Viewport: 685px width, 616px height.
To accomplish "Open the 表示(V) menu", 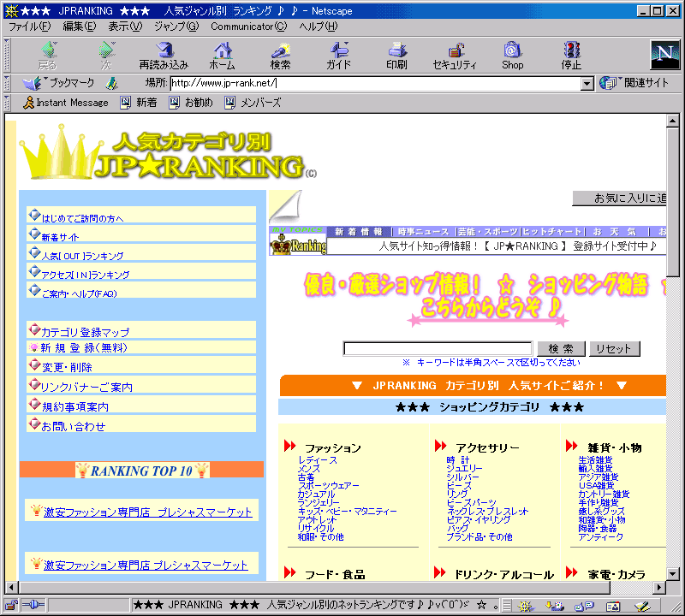I will tap(125, 27).
